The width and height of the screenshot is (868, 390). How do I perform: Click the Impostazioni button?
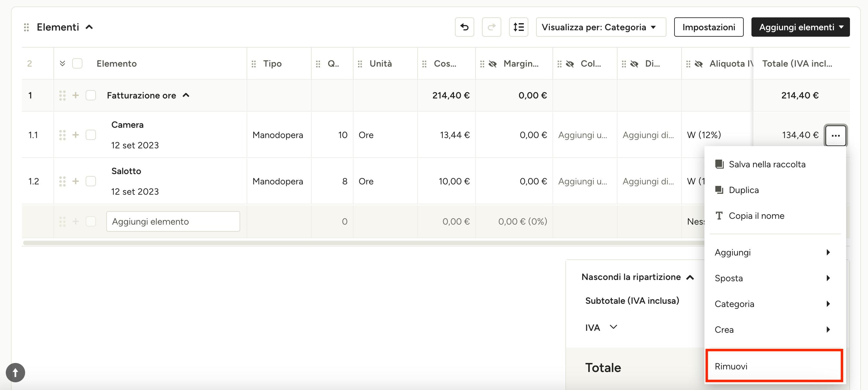point(709,27)
